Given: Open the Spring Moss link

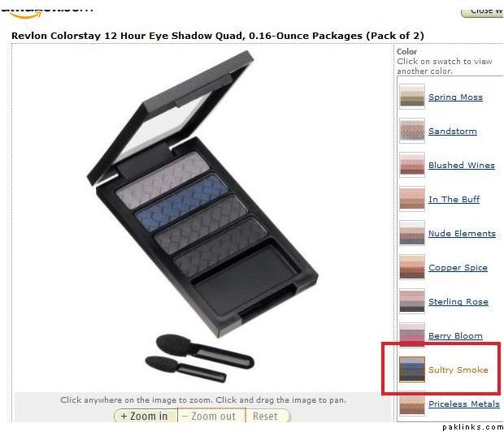Looking at the screenshot, I should pos(455,97).
